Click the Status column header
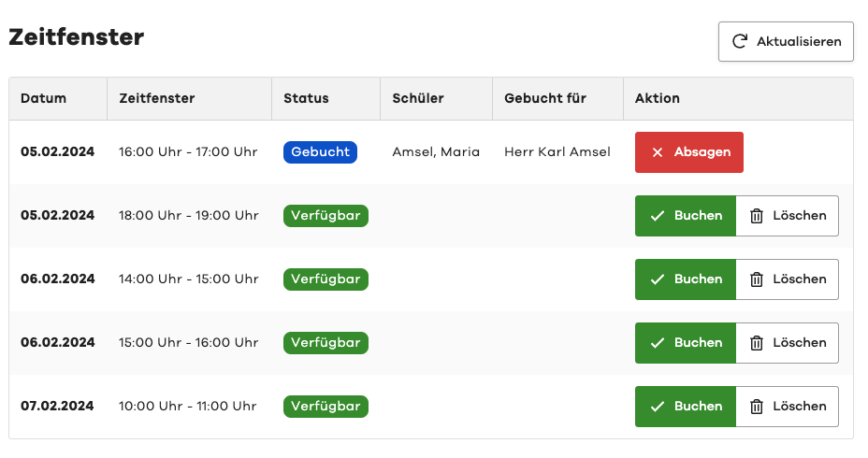Screen dimensions: 868x458 tap(306, 98)
